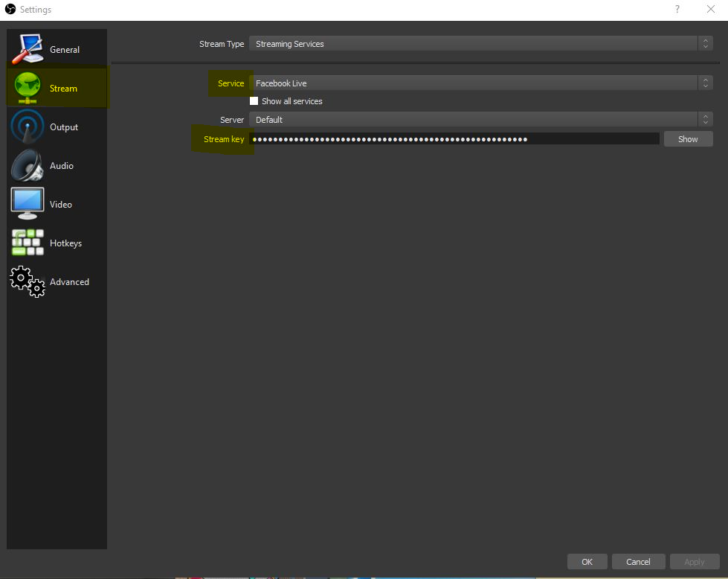Switch to the Audio tab label
728x579 pixels.
pos(61,166)
